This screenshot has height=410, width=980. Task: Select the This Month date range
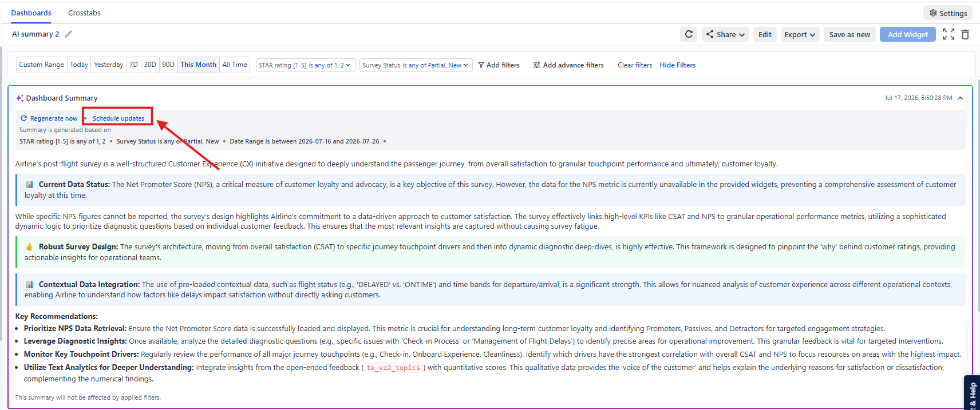coord(199,65)
